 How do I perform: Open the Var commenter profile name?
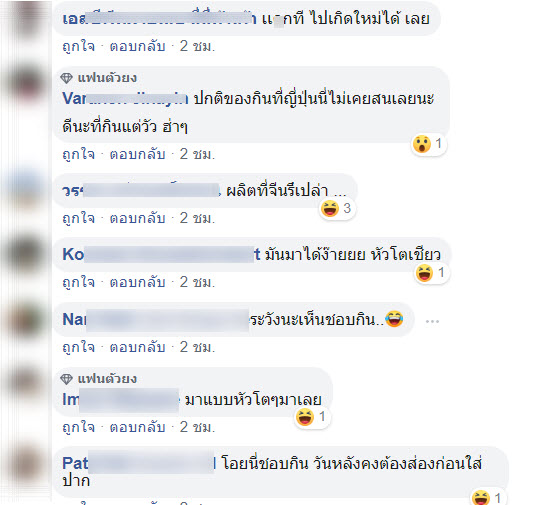tap(125, 99)
